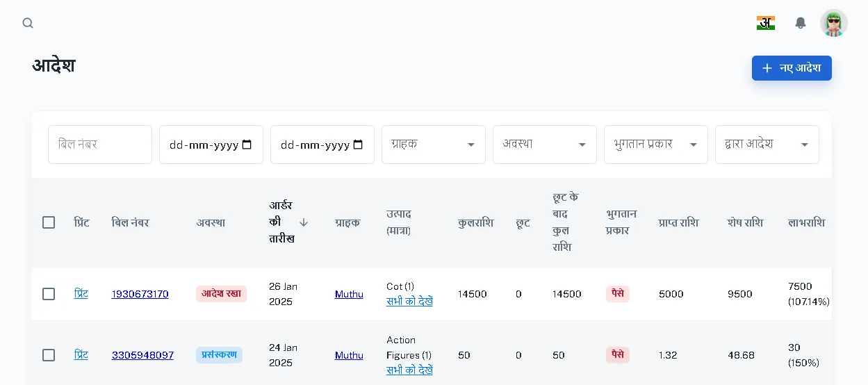
Task: Expand the अवस्था filter dropdown
Action: pos(545,145)
